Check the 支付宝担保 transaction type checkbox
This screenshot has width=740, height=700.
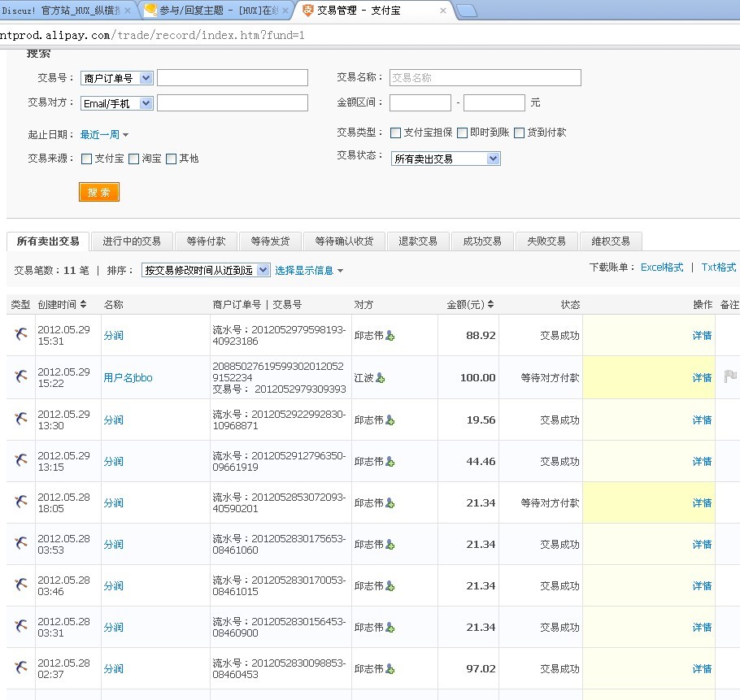tap(395, 133)
